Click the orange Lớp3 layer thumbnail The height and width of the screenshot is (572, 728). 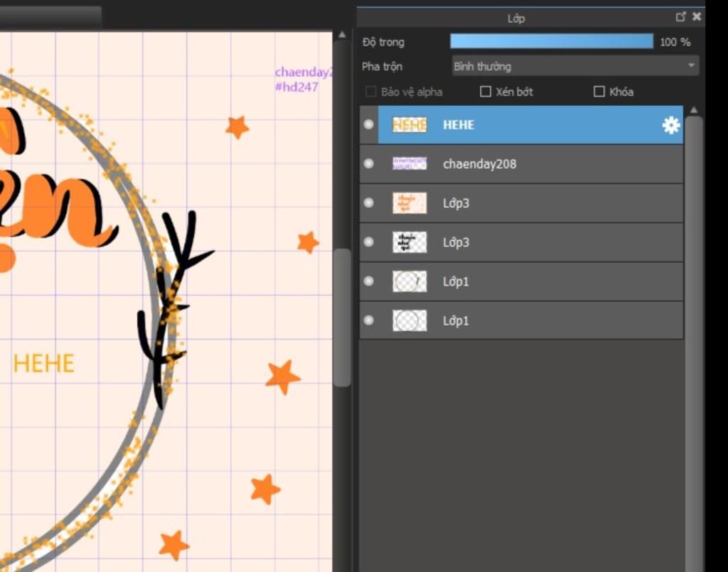tap(409, 203)
